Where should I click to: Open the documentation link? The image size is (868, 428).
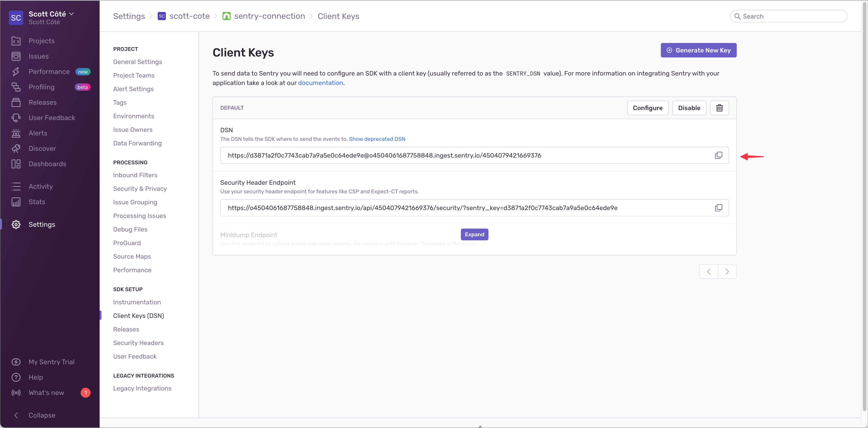point(320,83)
